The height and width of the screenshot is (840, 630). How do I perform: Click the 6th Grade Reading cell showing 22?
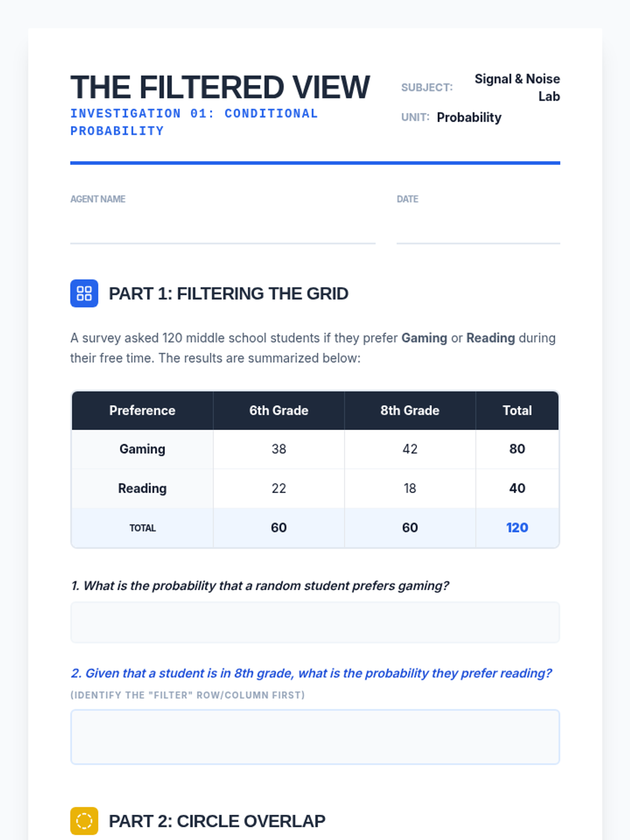coord(279,488)
